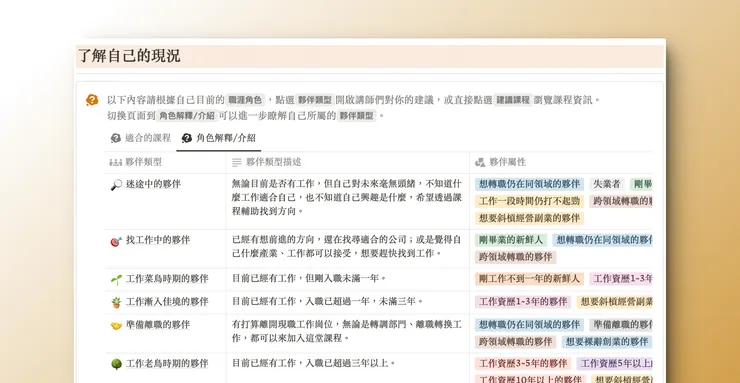Switch to the 適合的課程 tab
Image resolution: width=740 pixels, height=383 pixels.
click(141, 138)
